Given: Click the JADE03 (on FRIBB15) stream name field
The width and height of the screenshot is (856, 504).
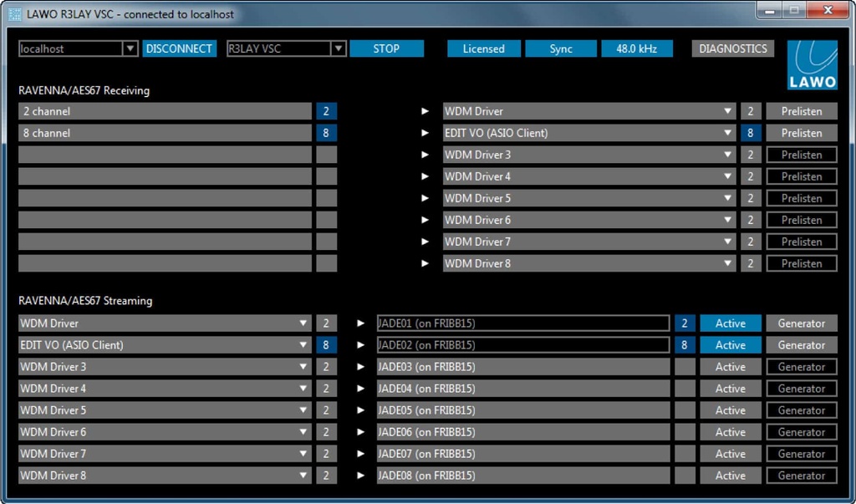Looking at the screenshot, I should click(523, 367).
